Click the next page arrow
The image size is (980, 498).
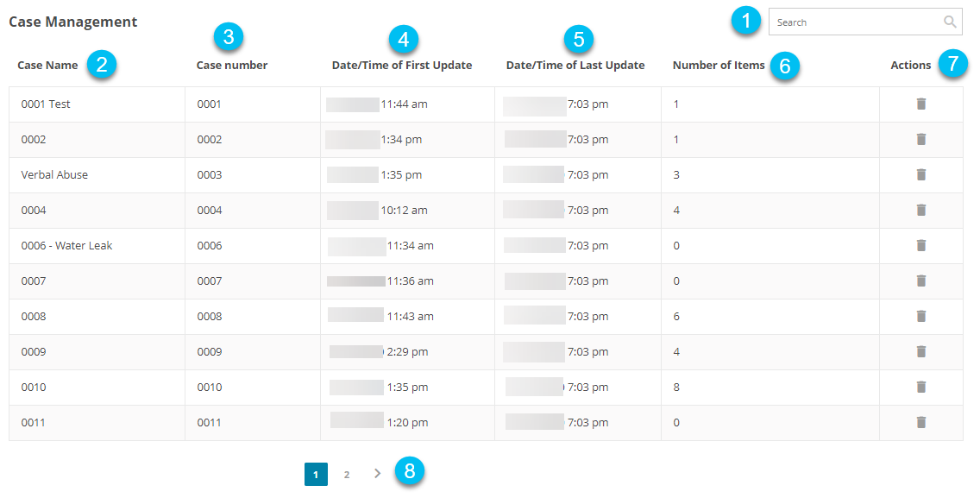(x=376, y=473)
